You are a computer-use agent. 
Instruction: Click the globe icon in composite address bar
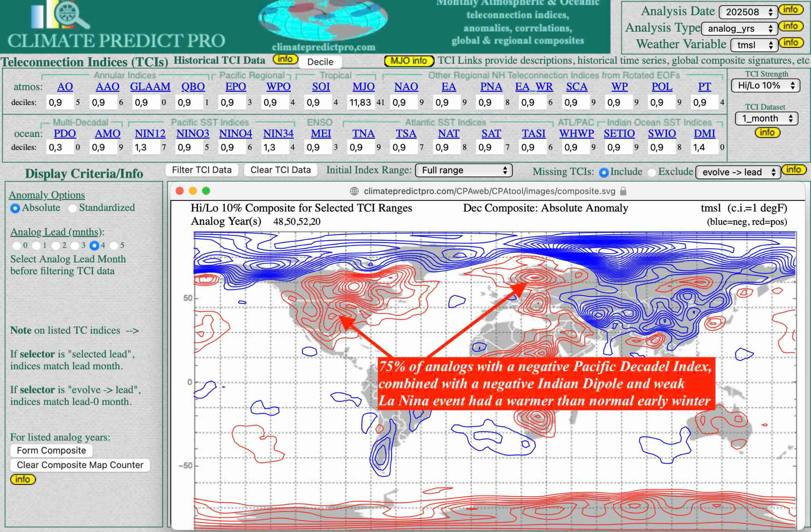[x=354, y=191]
